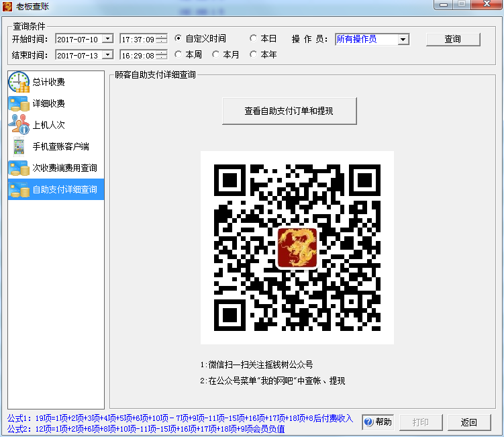
Task: Click the 公式1 formula text line
Action: click(x=180, y=418)
